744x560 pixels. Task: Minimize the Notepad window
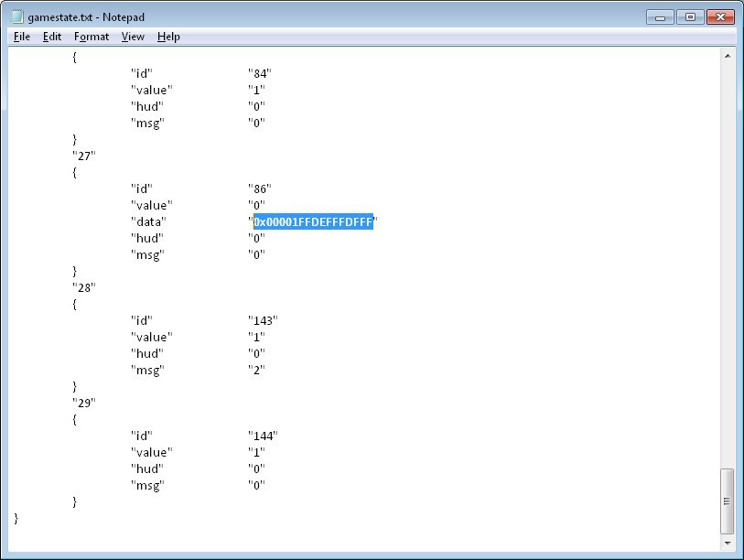pos(660,17)
